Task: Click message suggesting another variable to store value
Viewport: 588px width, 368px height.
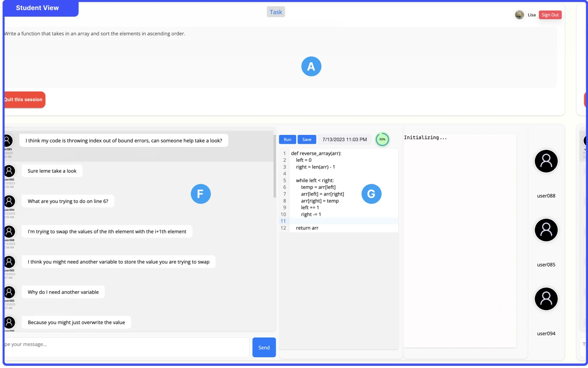Action: point(118,262)
